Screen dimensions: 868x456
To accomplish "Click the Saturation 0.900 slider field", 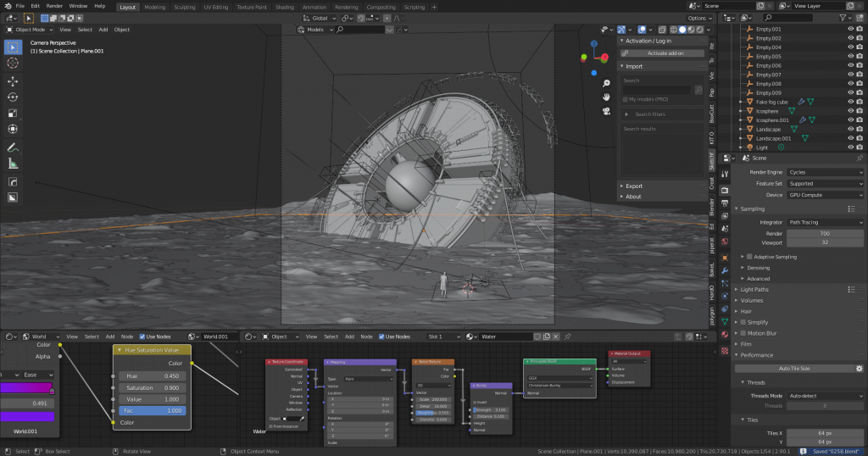I will tap(152, 387).
